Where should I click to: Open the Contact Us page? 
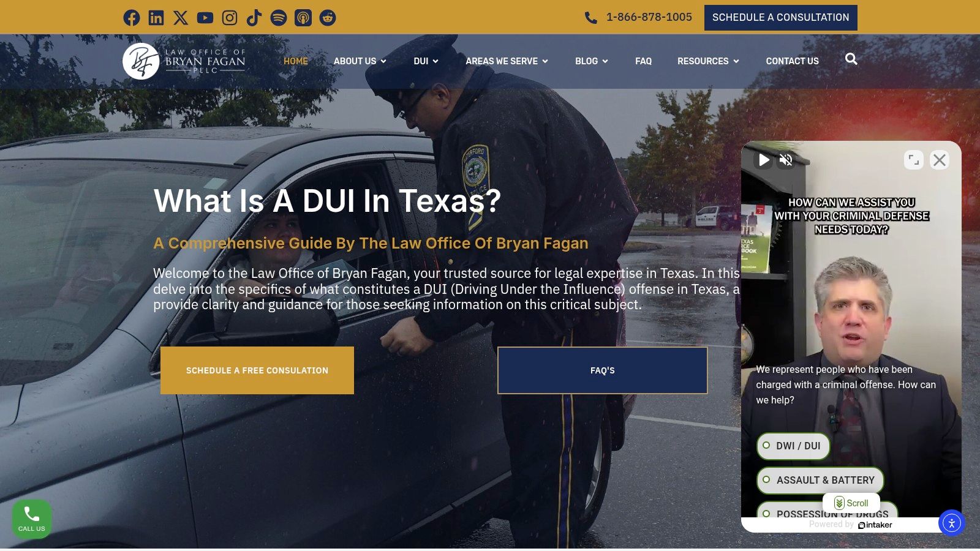click(x=792, y=61)
